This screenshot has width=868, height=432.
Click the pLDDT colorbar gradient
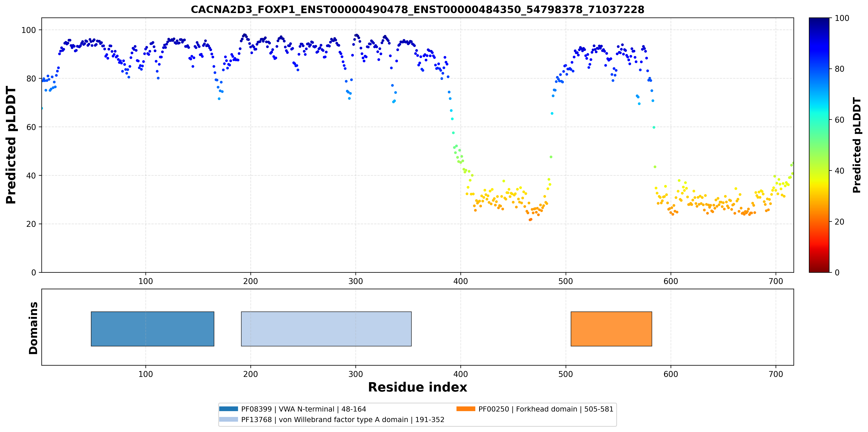(819, 145)
